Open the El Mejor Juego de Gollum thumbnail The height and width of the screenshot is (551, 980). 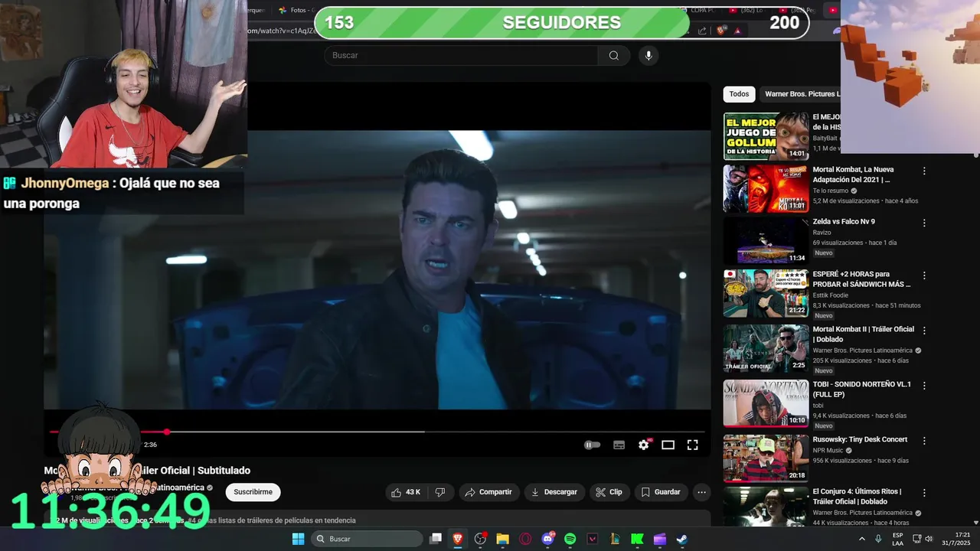[766, 136]
